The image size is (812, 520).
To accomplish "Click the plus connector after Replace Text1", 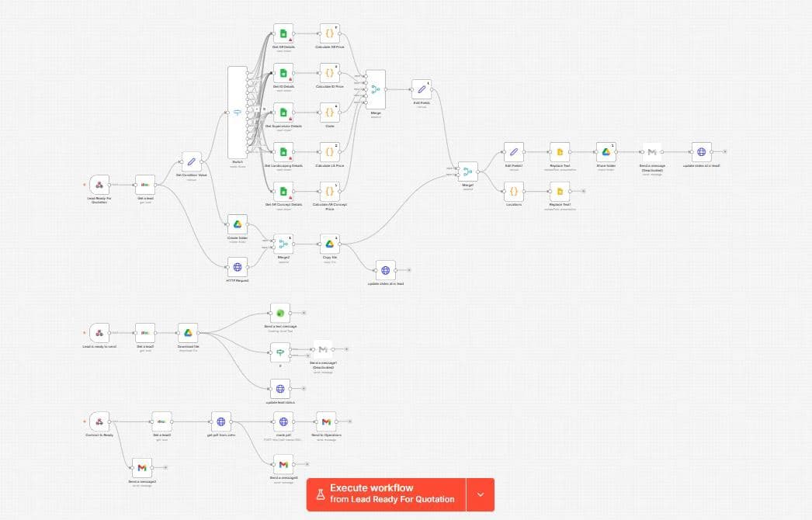I will tap(583, 191).
